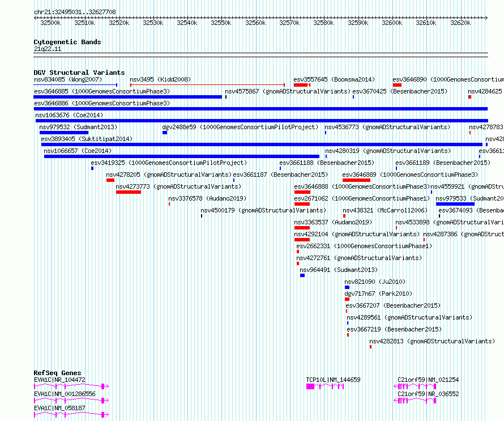Click nsv4536773 gnomAD variant label
504x421 pixels.
(x=387, y=127)
